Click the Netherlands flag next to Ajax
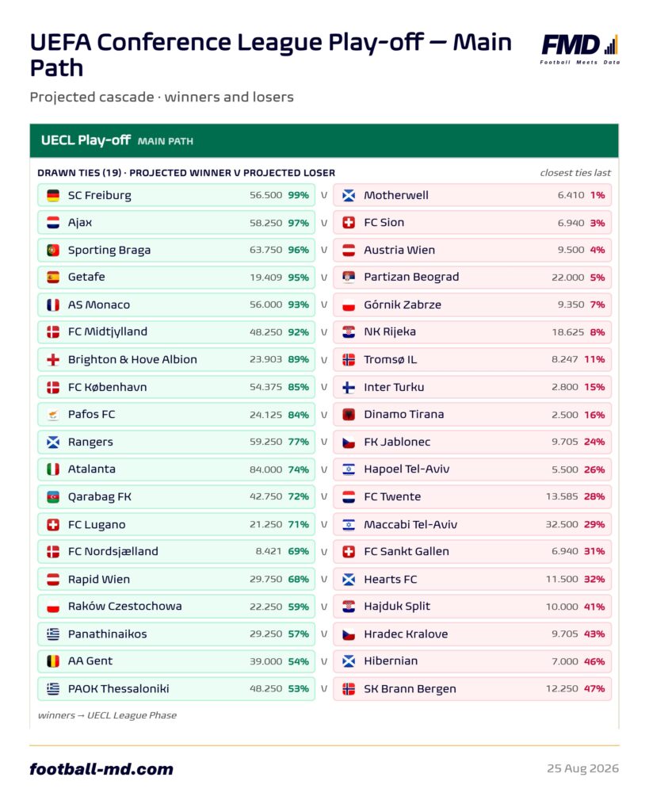Screen dimensions: 649x812 pyautogui.click(x=53, y=223)
